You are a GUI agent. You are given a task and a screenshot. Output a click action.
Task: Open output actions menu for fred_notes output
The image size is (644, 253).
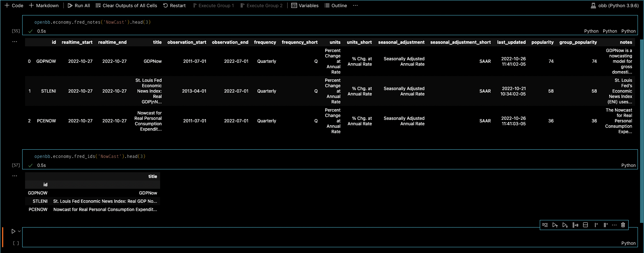pos(15,42)
